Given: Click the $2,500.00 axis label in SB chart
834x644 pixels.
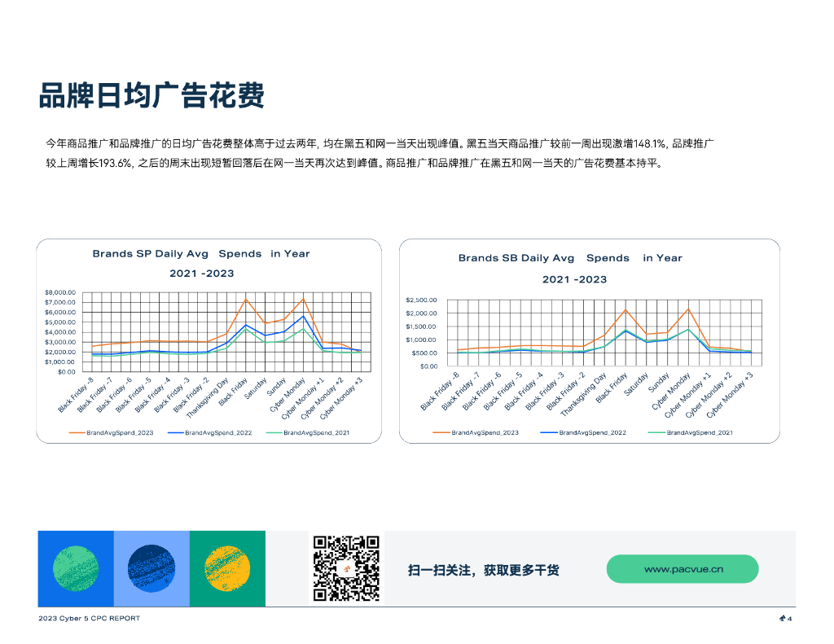Looking at the screenshot, I should point(421,300).
